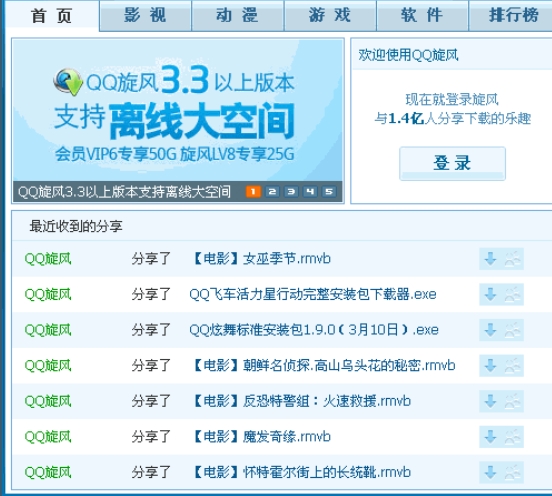The image size is (552, 496).
Task: Switch to the 首页 tab
Action: [x=52, y=15]
